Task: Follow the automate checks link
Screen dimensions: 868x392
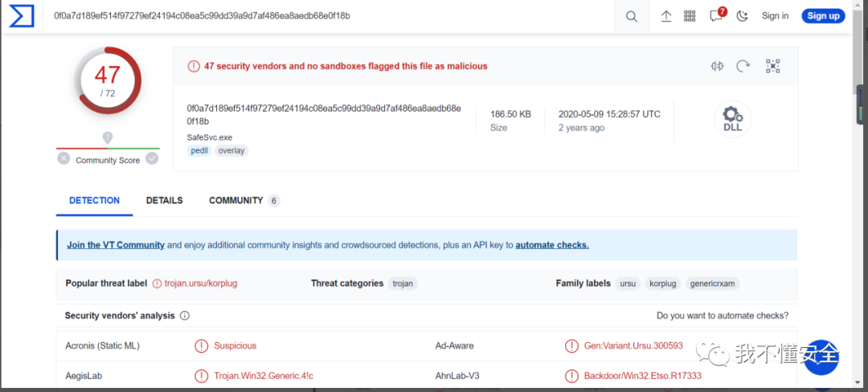Action: (552, 245)
